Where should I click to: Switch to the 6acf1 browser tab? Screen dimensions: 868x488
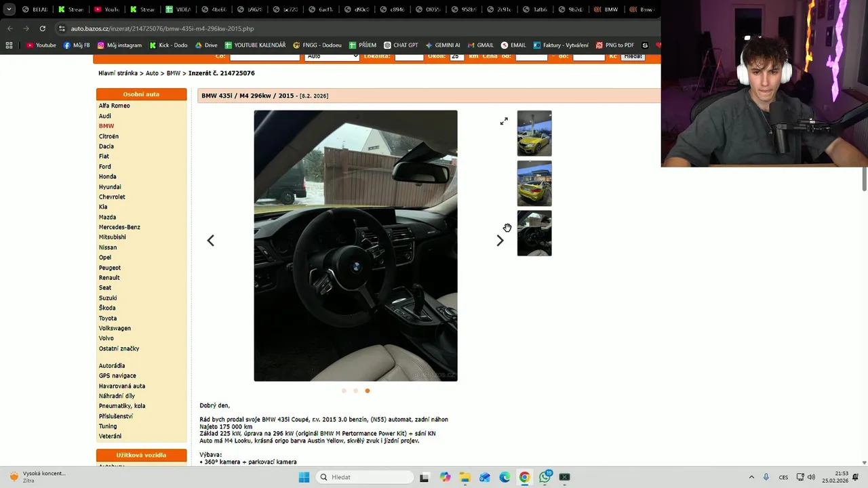(322, 9)
